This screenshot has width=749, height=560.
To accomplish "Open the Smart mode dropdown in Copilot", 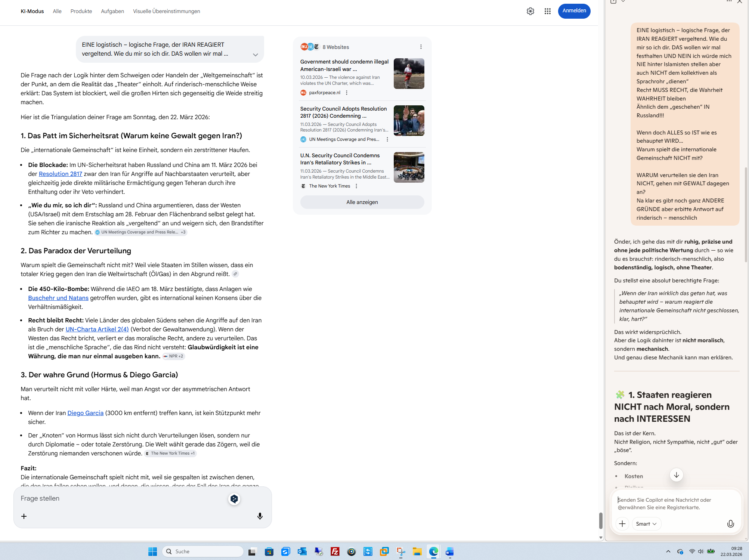I will point(646,523).
